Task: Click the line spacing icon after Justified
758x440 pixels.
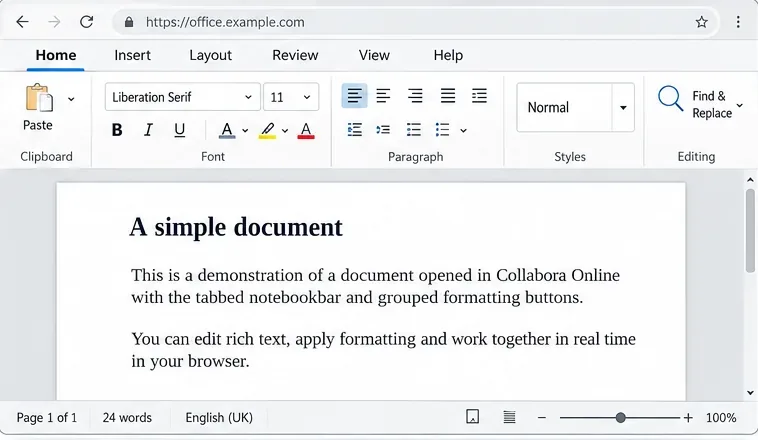Action: [x=479, y=96]
